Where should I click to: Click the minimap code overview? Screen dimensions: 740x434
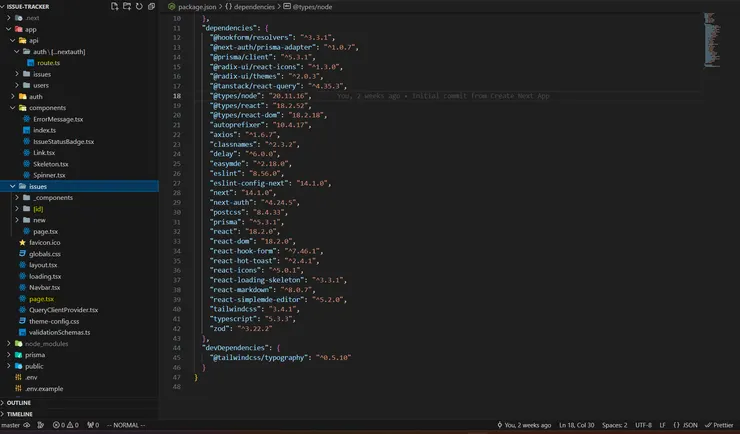click(x=711, y=40)
